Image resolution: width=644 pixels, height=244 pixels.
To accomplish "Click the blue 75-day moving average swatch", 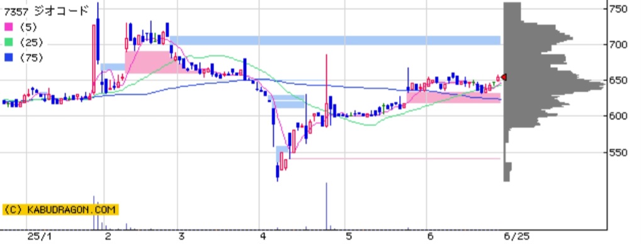I will point(8,58).
